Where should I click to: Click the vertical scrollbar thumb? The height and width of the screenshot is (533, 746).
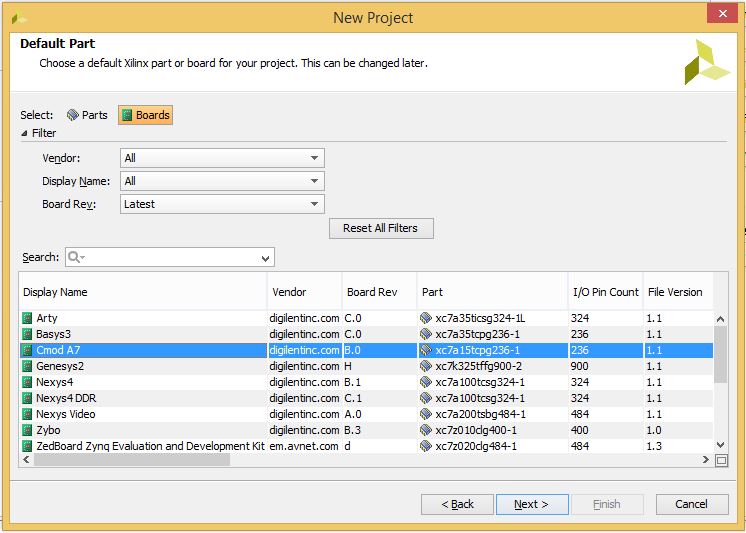(720, 355)
